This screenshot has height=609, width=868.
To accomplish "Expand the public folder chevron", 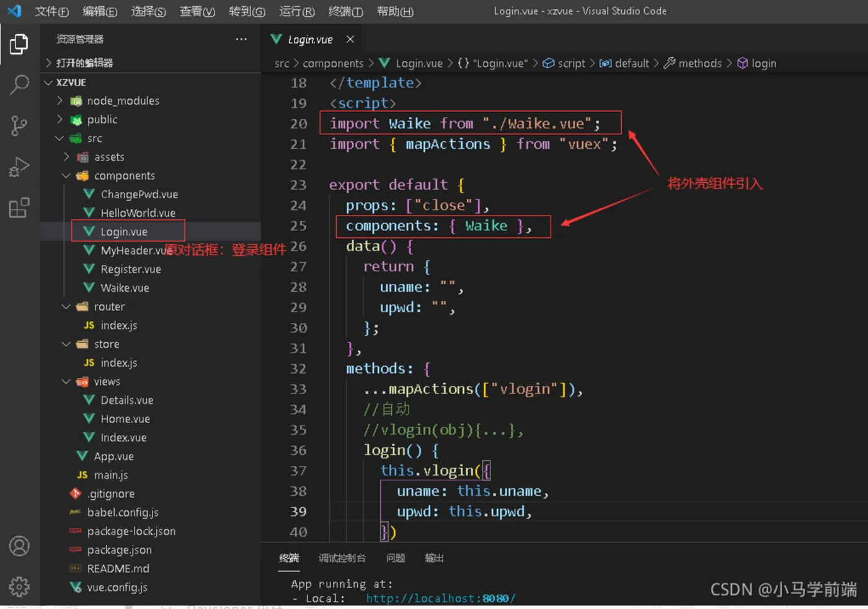I will point(60,119).
